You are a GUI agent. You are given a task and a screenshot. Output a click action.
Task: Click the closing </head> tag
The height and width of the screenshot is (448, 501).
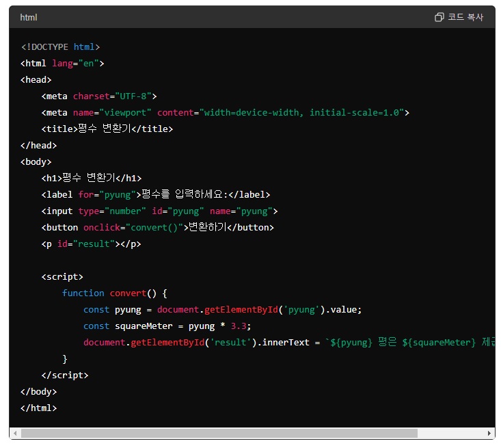39,146
